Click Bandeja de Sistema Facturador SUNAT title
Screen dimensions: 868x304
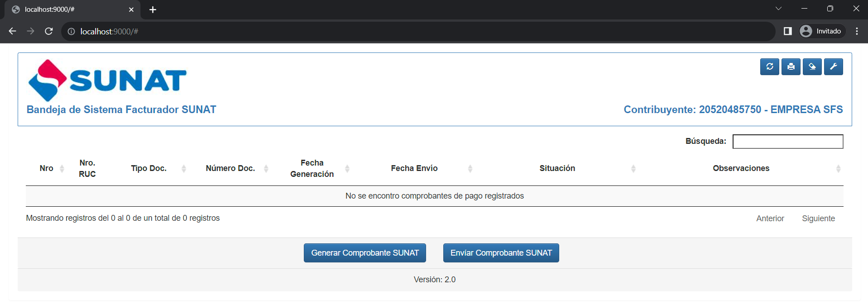click(x=121, y=109)
